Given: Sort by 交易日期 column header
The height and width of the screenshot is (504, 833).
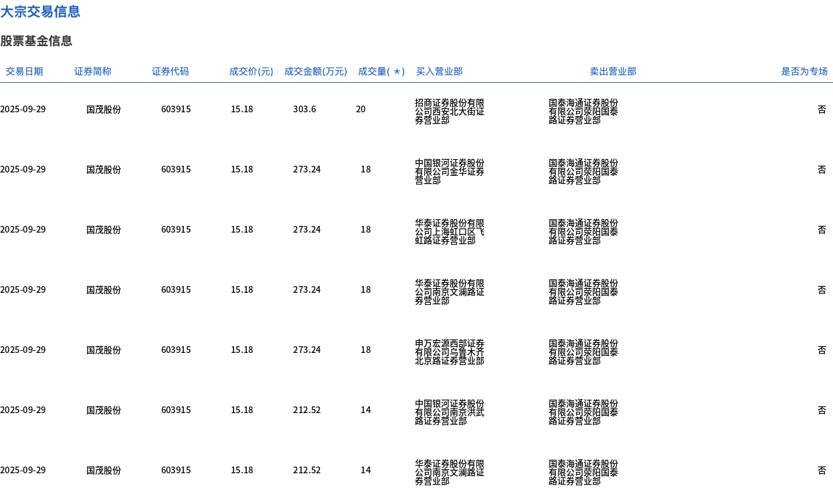Looking at the screenshot, I should point(24,72).
